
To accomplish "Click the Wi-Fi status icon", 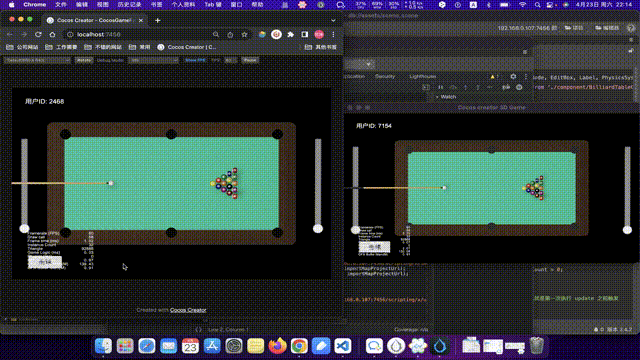I will click(x=522, y=4).
